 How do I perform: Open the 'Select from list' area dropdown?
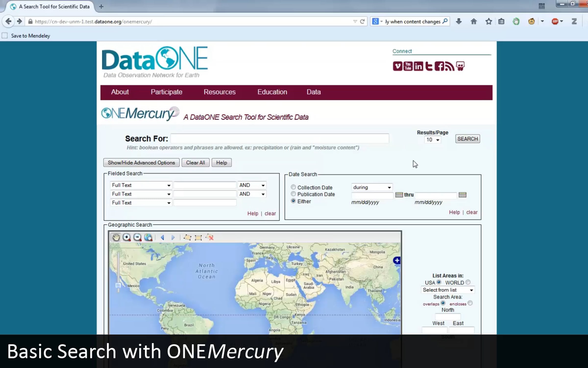448,290
